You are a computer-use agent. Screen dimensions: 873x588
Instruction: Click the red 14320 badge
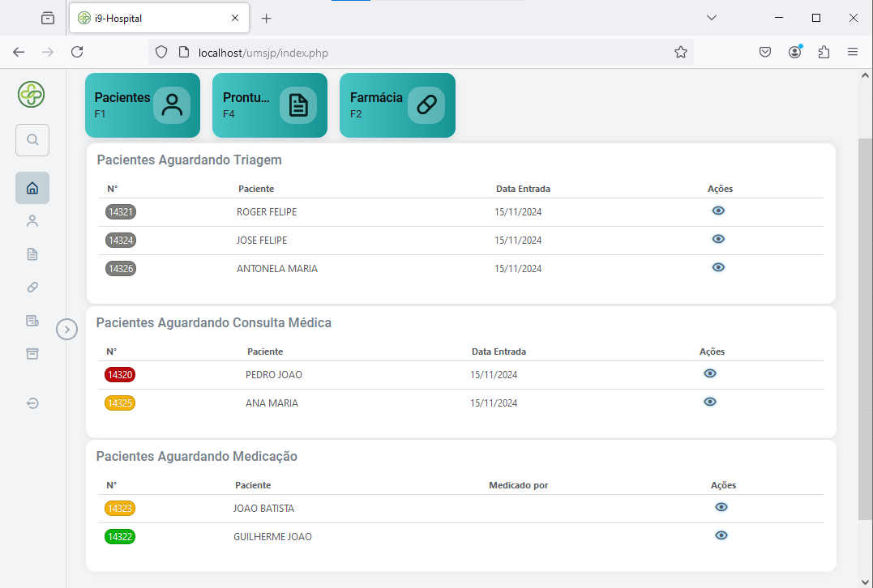(120, 374)
